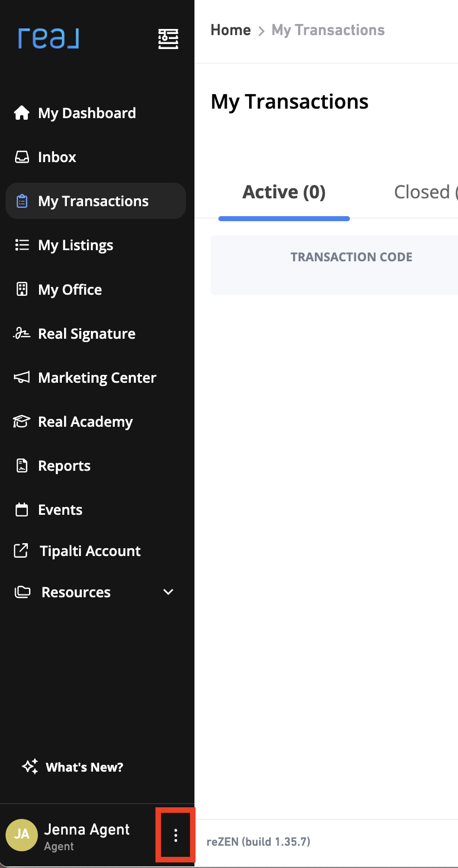
Task: Click the real logo in sidebar
Action: pyautogui.click(x=48, y=38)
